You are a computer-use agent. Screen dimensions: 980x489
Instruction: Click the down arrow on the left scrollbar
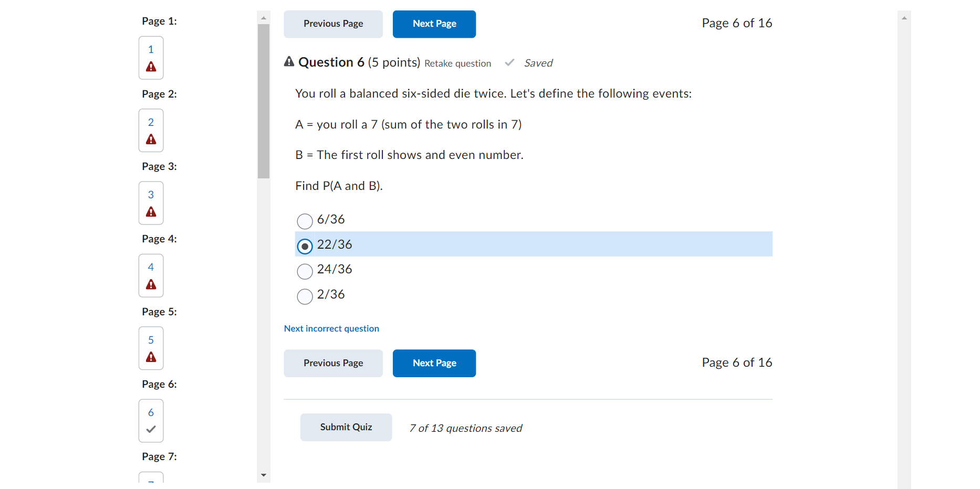click(263, 475)
